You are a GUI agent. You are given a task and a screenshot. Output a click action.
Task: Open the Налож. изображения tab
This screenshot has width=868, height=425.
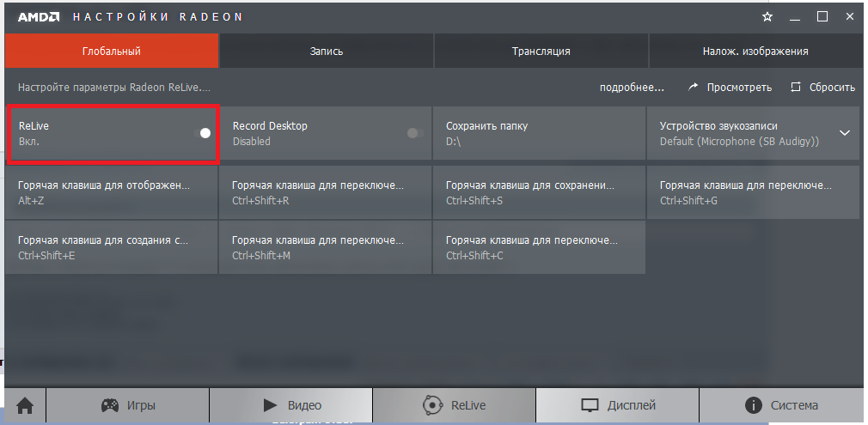pos(755,51)
